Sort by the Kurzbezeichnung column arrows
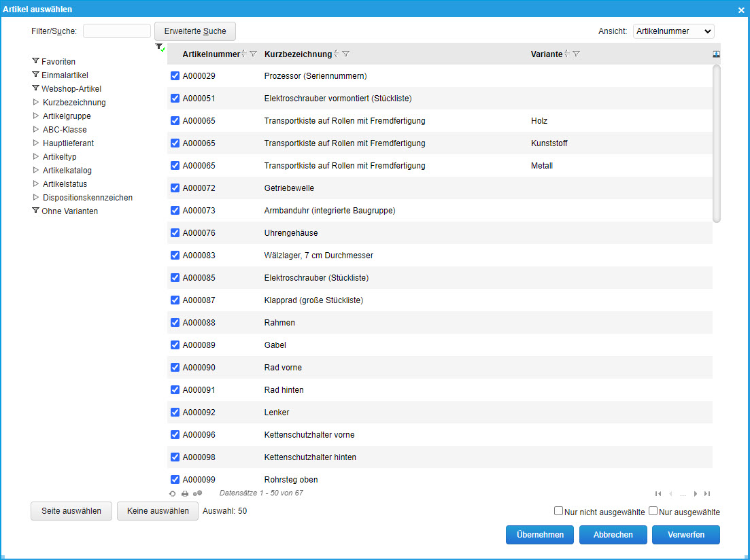The width and height of the screenshot is (750, 560). (337, 54)
